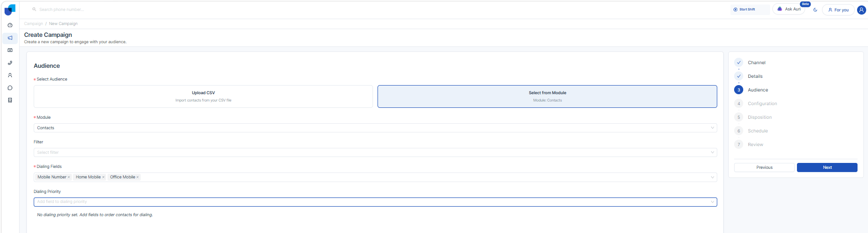
Task: Open the phone calls sidebar icon
Action: tap(10, 63)
